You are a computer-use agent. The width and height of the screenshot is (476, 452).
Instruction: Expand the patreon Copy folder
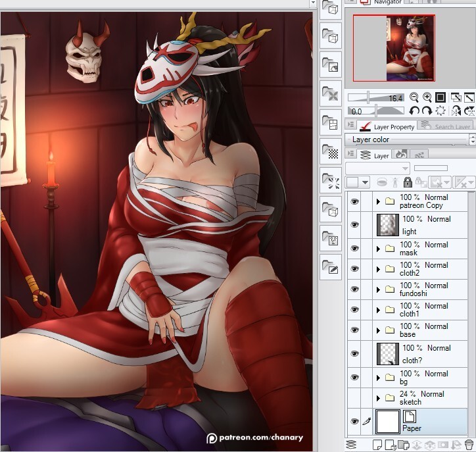click(x=378, y=201)
